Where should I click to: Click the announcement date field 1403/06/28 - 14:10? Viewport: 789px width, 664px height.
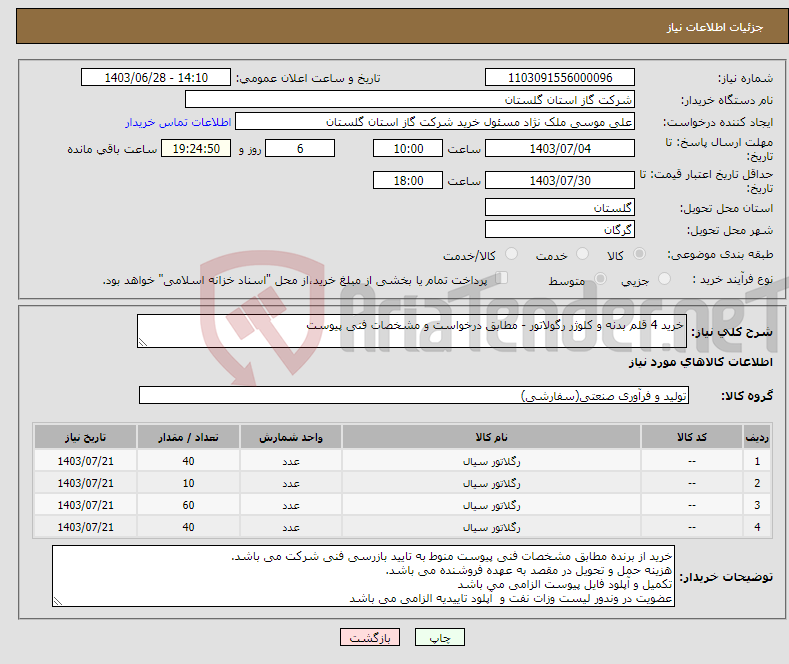click(x=156, y=77)
